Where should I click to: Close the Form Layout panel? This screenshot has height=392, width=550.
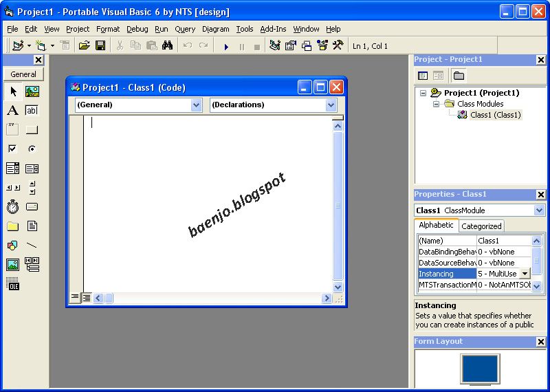click(x=540, y=342)
